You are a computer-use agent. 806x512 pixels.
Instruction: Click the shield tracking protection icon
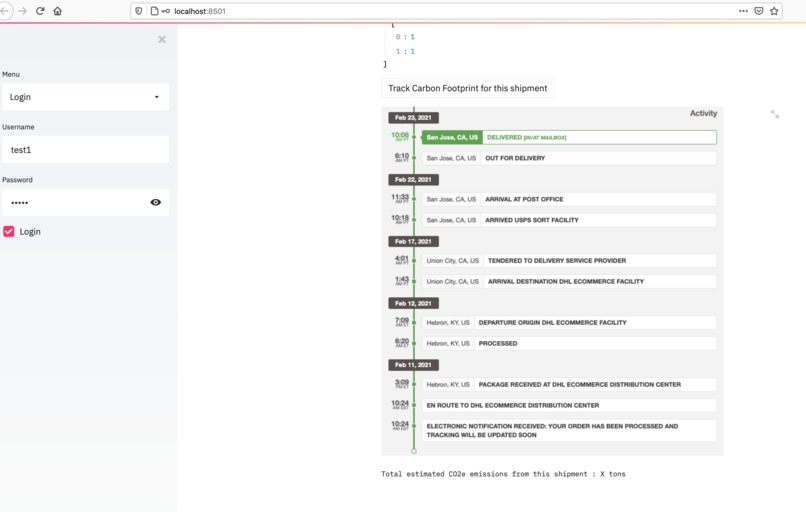(x=139, y=11)
